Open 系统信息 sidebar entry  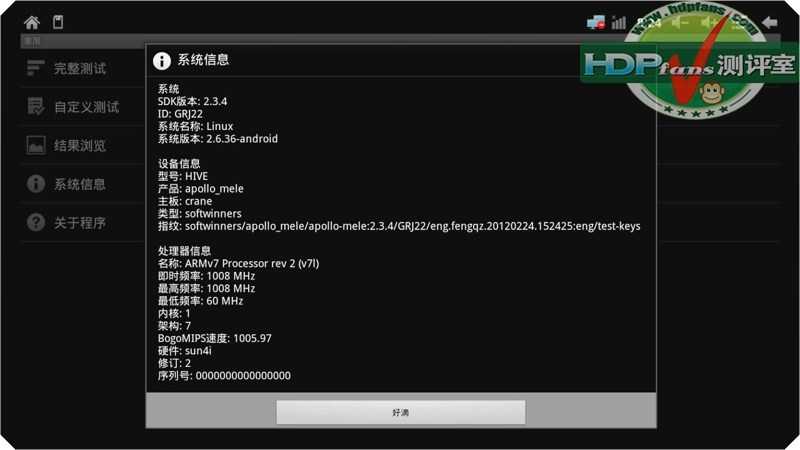click(x=83, y=184)
